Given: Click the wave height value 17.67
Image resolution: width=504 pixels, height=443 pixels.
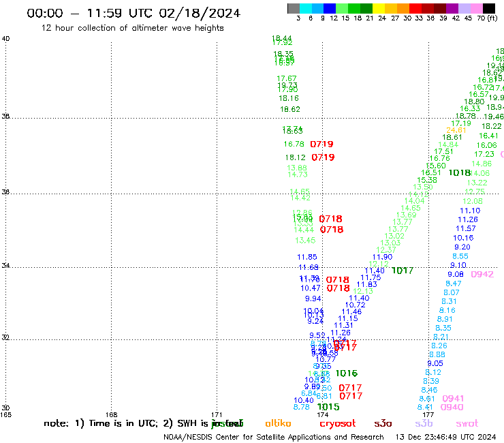Looking at the screenshot, I should tap(287, 78).
